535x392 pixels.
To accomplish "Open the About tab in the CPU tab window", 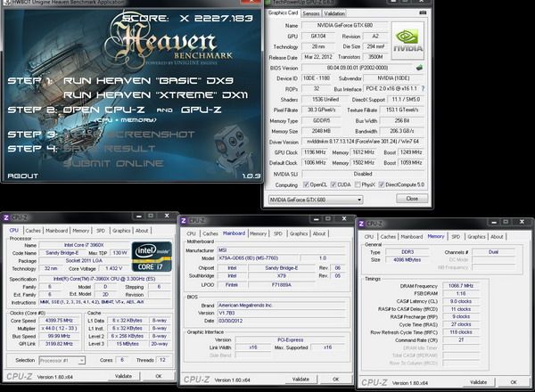I will 142,231.
